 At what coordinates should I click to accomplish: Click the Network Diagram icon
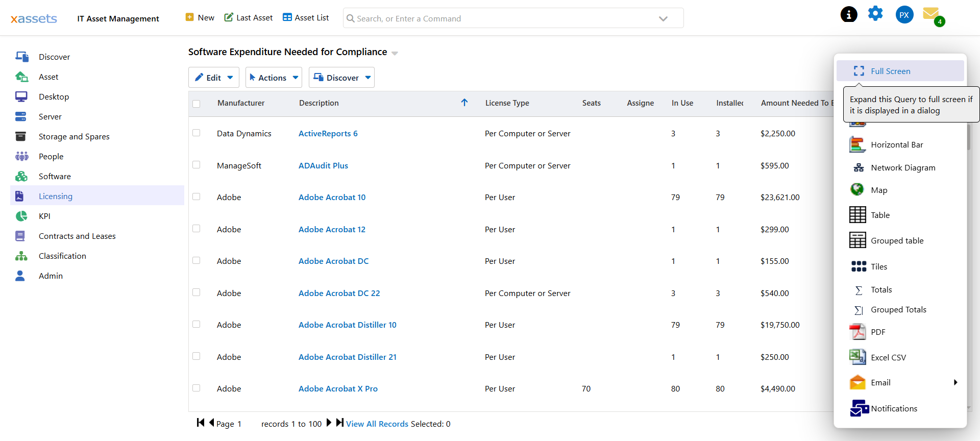click(859, 167)
